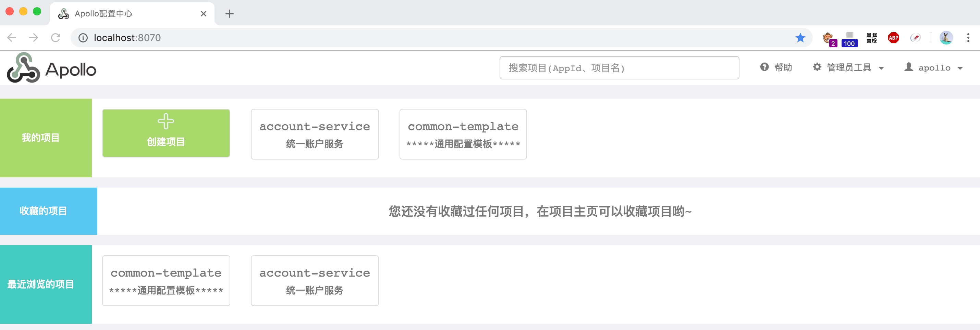Viewport: 980px width, 330px height.
Task: Click the help question mark icon
Action: click(764, 67)
